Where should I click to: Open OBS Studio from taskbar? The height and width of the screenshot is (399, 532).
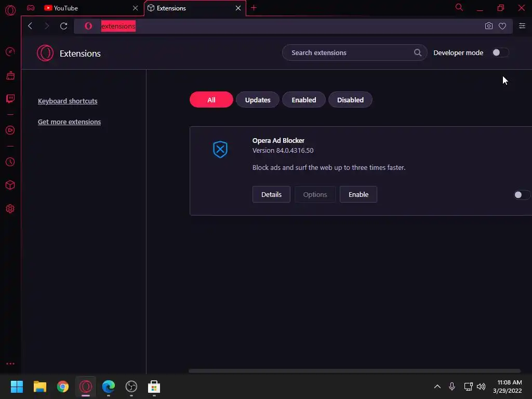(x=131, y=387)
